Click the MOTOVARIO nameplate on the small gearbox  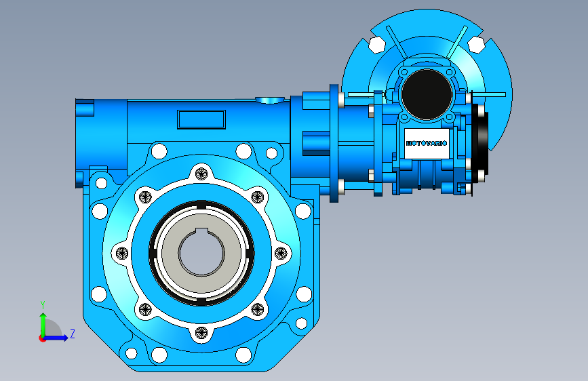coord(427,143)
